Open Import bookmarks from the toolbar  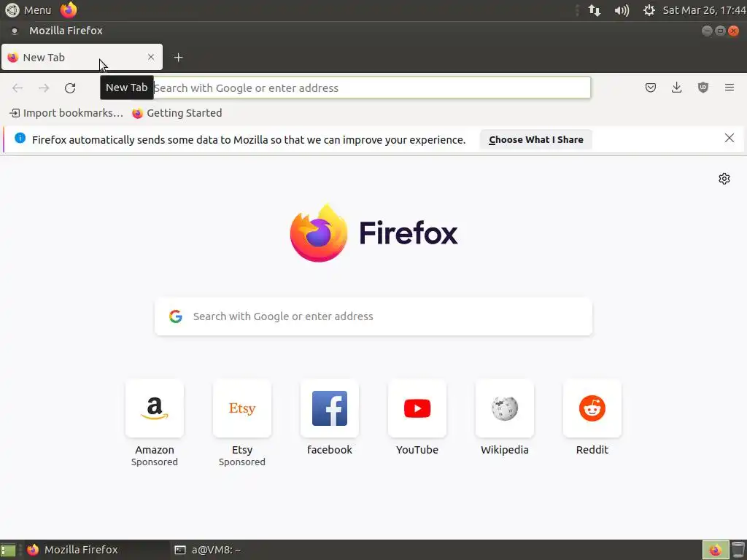pyautogui.click(x=66, y=113)
